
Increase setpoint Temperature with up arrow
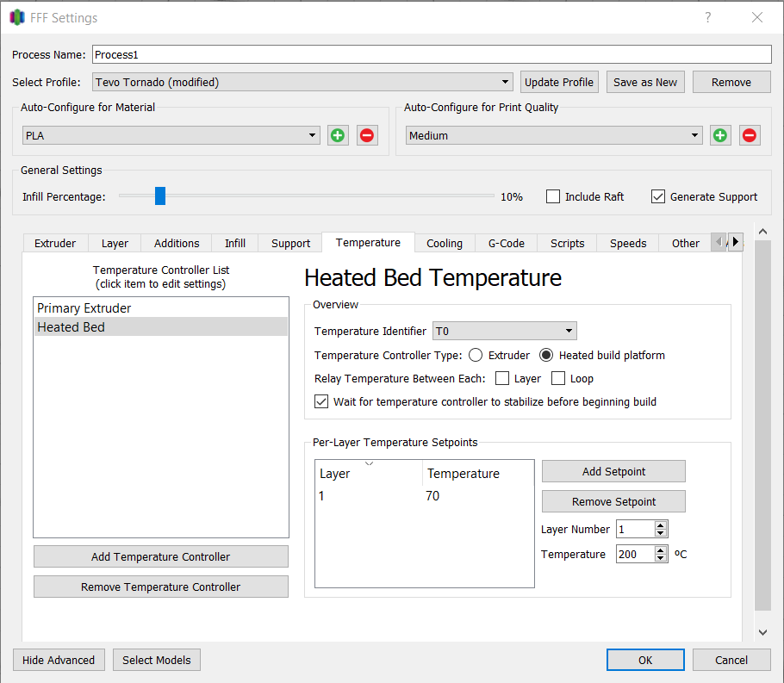pos(661,550)
